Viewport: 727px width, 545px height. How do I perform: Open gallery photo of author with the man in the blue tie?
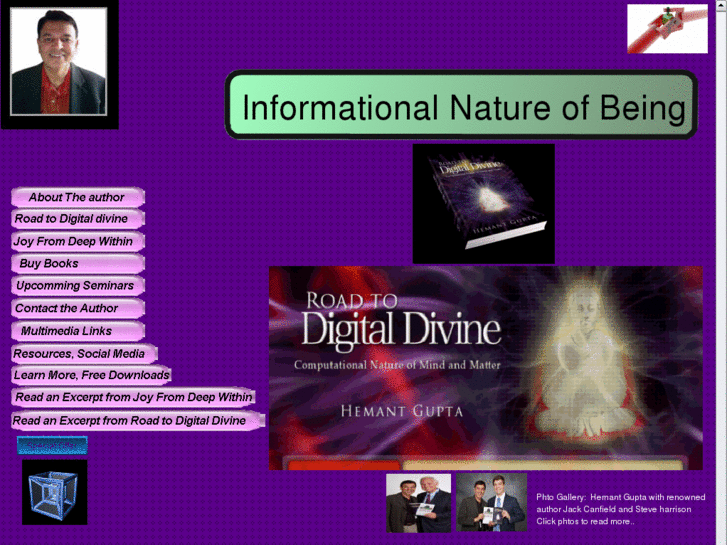tap(491, 502)
